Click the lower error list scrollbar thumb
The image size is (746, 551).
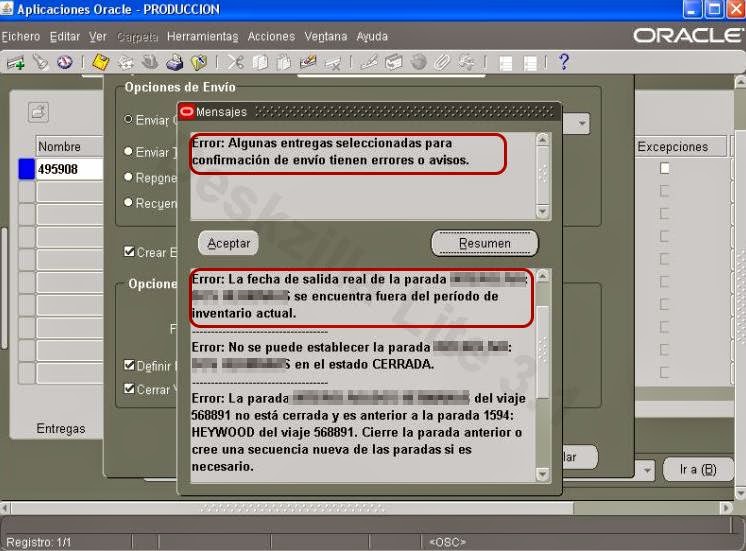(543, 353)
